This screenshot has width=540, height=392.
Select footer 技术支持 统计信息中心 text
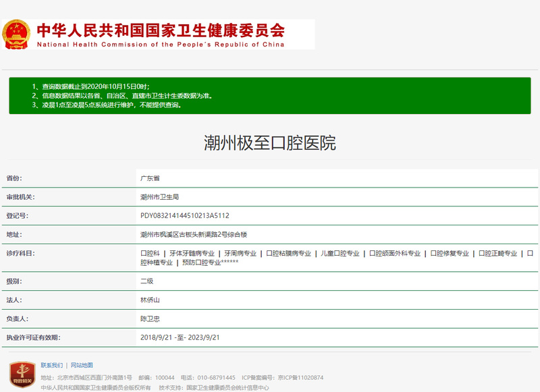coord(214,387)
